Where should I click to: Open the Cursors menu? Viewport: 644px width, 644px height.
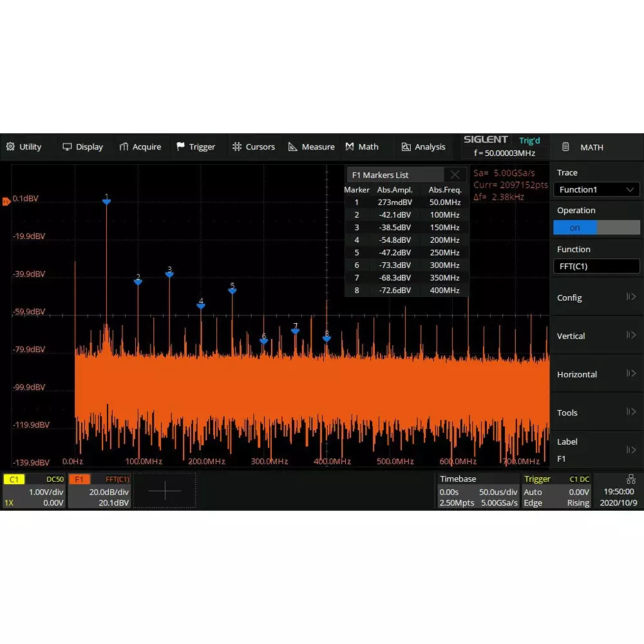(253, 147)
